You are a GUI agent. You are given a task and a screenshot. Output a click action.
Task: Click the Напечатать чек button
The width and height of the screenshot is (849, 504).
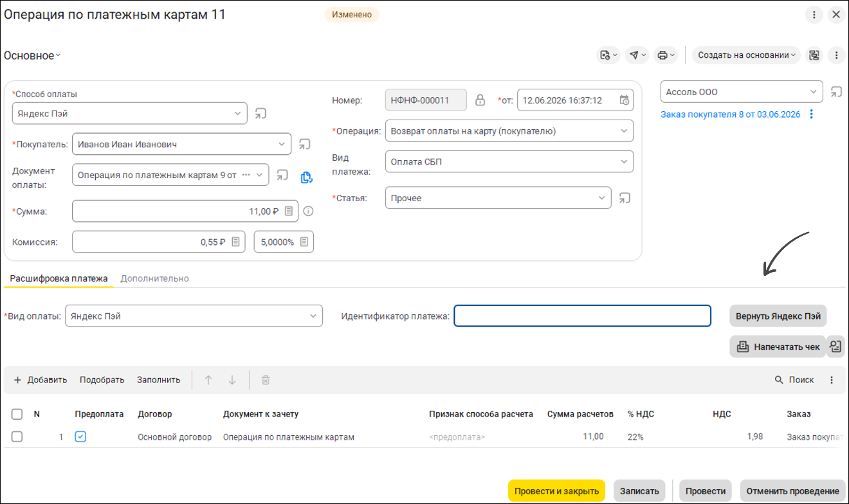pyautogui.click(x=778, y=346)
